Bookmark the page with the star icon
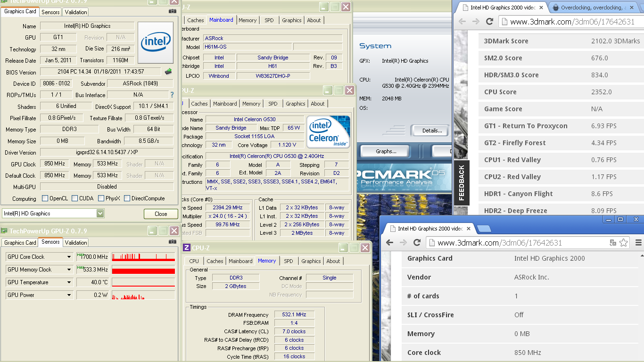The image size is (644, 362). [623, 243]
